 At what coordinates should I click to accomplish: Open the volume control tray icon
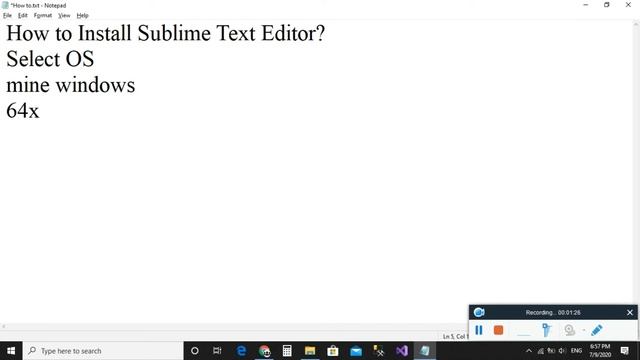(x=562, y=351)
